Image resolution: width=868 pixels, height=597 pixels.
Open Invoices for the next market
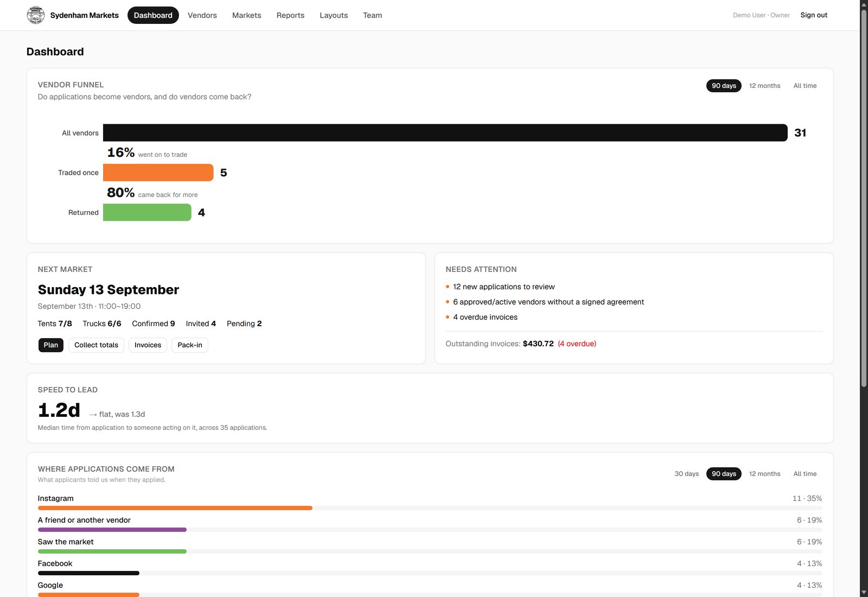click(148, 345)
